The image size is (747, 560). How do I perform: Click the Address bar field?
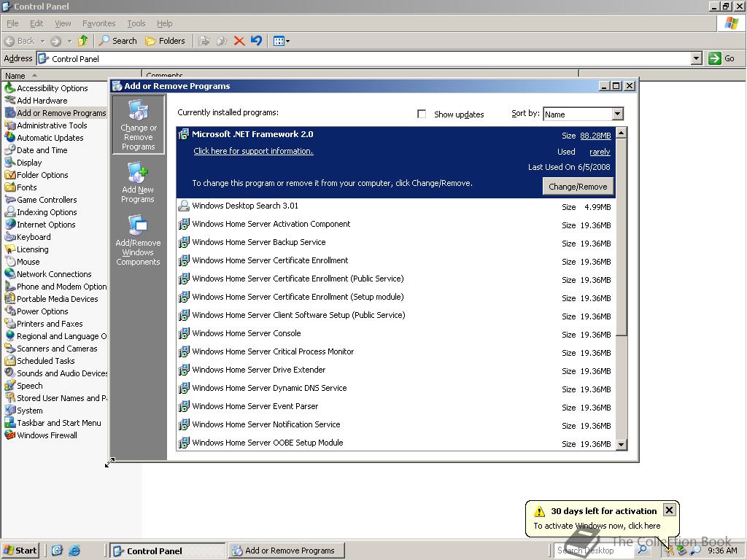[x=365, y=58]
